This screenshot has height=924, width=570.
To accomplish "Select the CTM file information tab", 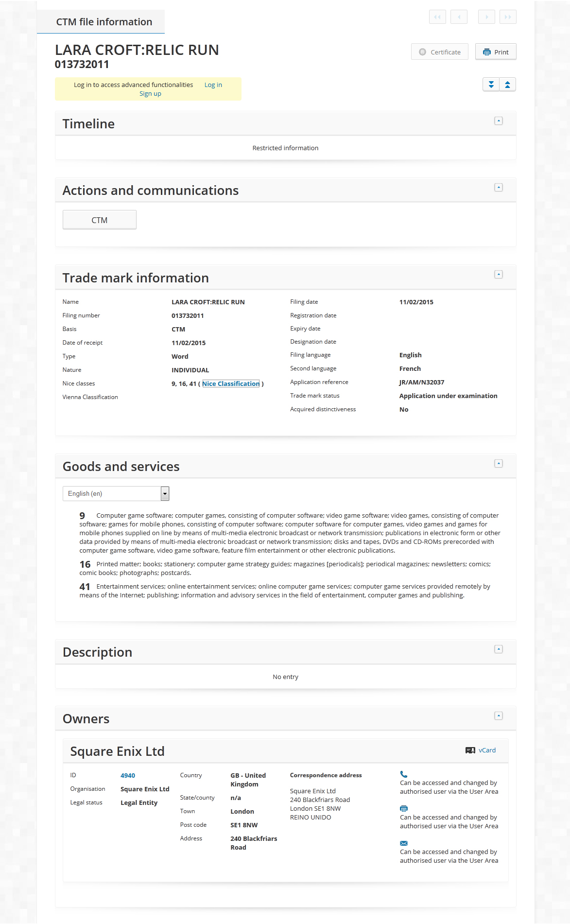I will pos(104,22).
